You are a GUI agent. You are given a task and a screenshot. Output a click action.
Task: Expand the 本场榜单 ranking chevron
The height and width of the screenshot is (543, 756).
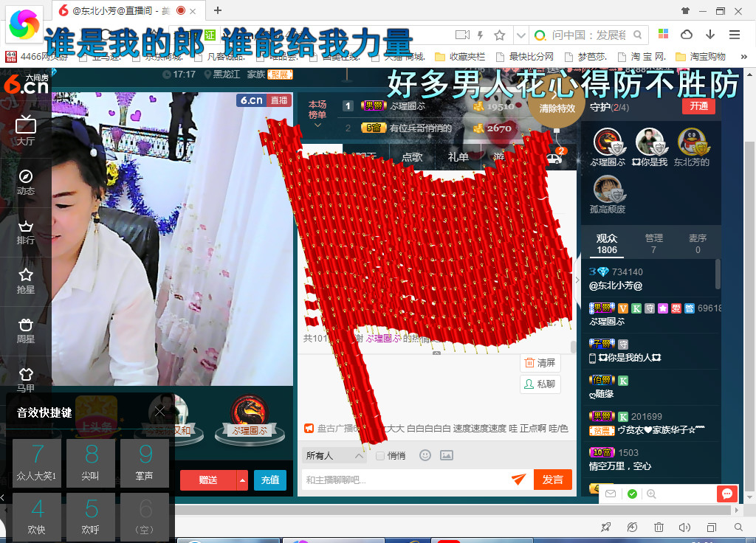[x=317, y=125]
